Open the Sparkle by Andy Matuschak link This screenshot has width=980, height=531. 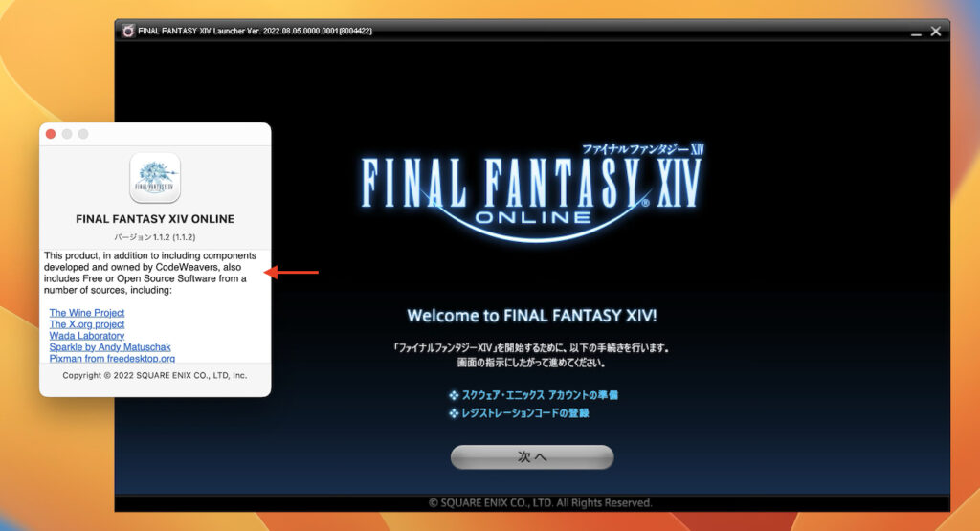pos(110,347)
